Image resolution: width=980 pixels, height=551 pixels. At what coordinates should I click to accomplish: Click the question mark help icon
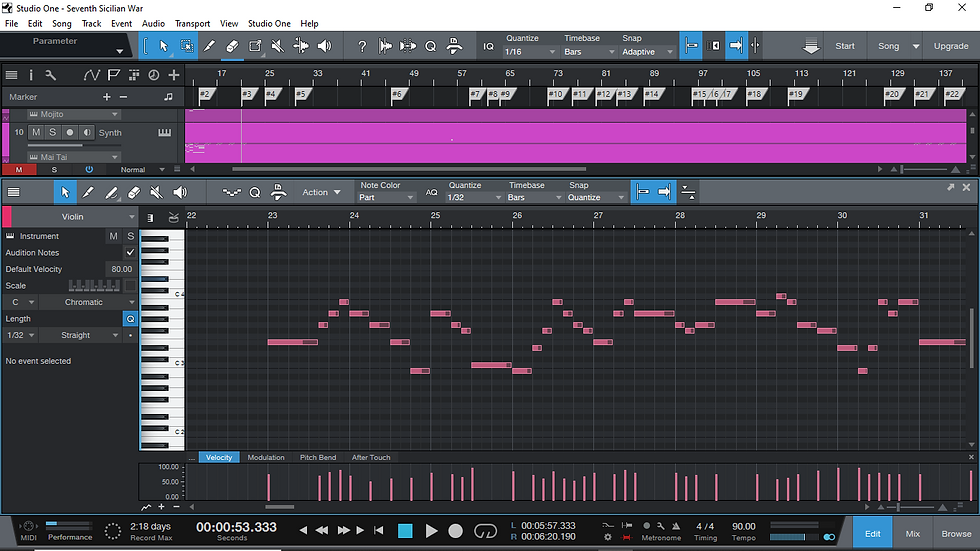pos(361,46)
